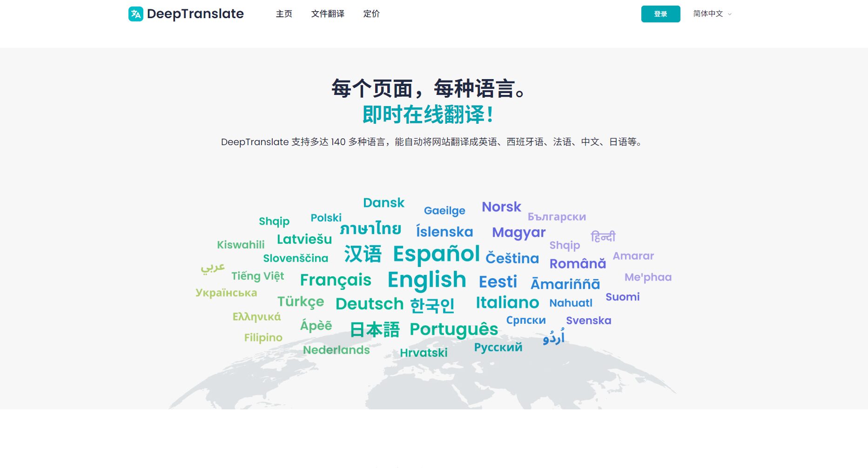Click the DeepTranslate logo icon
Screen dimensions: 868x468
click(135, 14)
